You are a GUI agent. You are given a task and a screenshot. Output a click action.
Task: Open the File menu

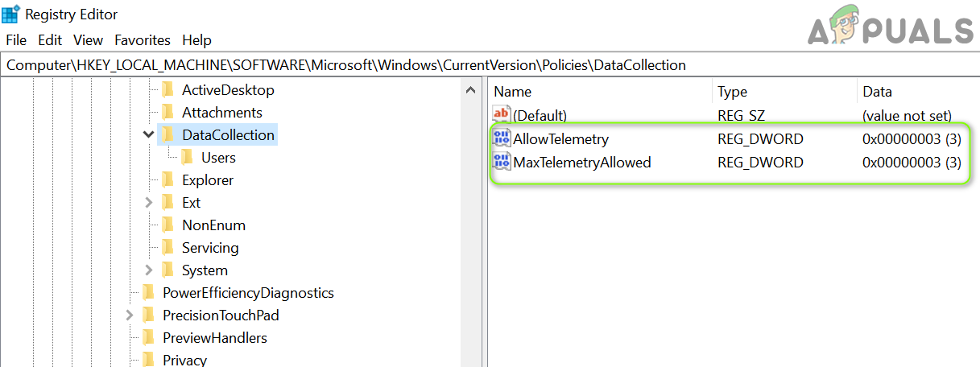[16, 39]
